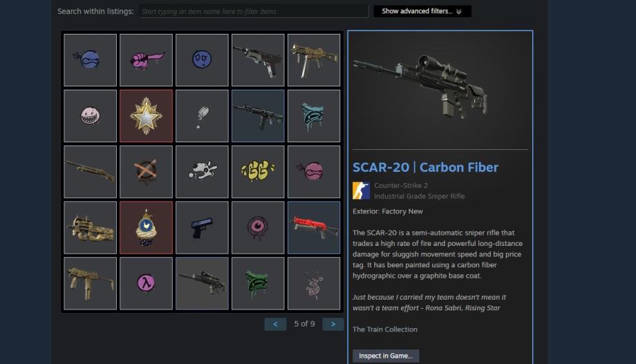Click the blue ninja face graffiti
The width and height of the screenshot is (636, 364).
[x=90, y=60]
